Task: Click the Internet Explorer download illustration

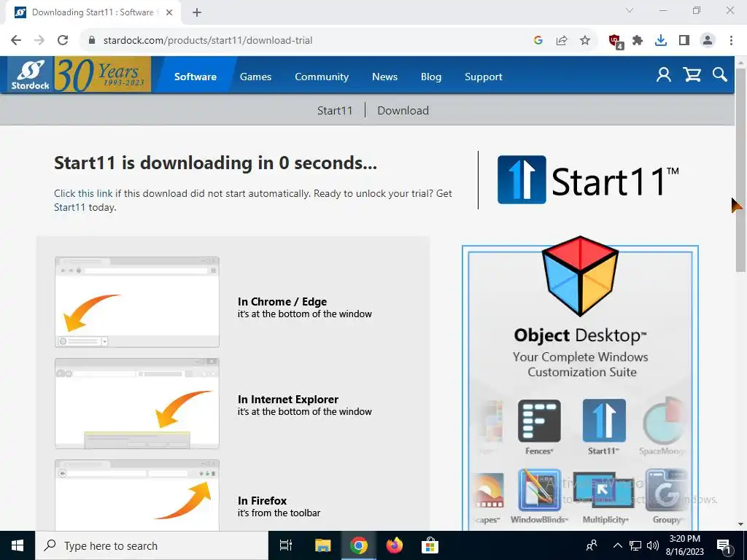Action: point(137,403)
